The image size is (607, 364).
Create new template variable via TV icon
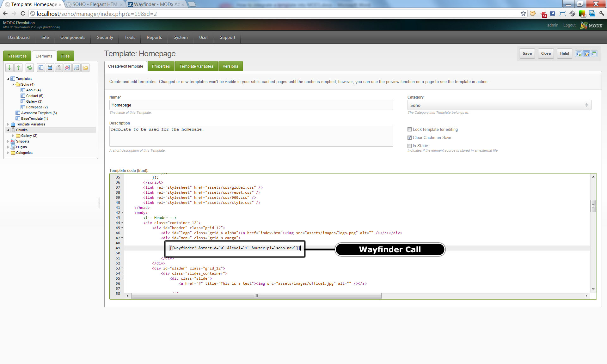pos(50,68)
